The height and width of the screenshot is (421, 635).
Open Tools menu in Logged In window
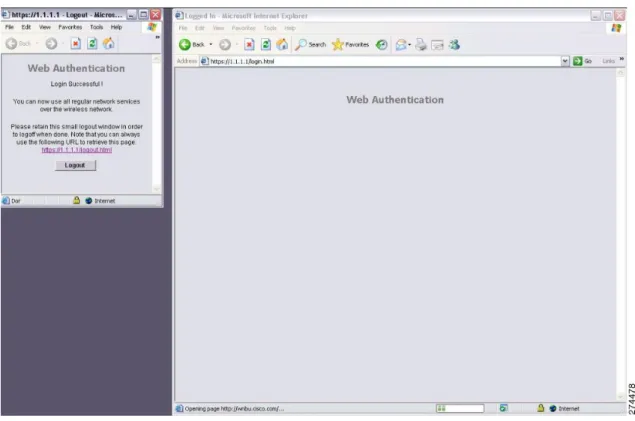click(270, 28)
